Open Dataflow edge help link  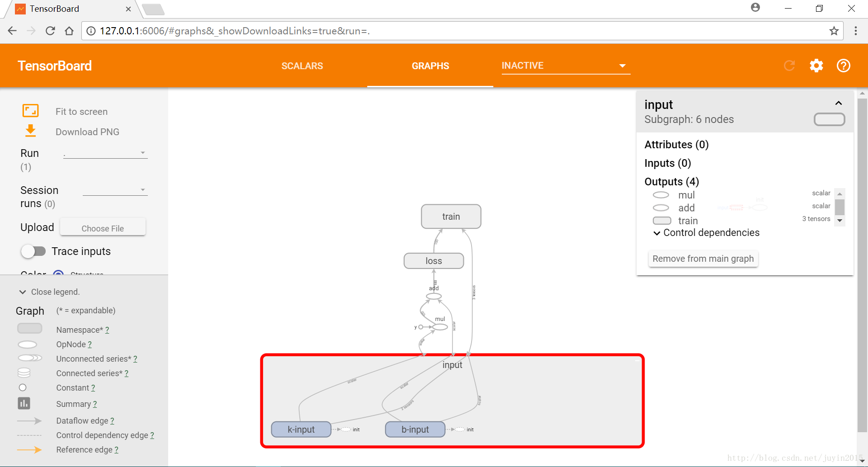pyautogui.click(x=112, y=421)
